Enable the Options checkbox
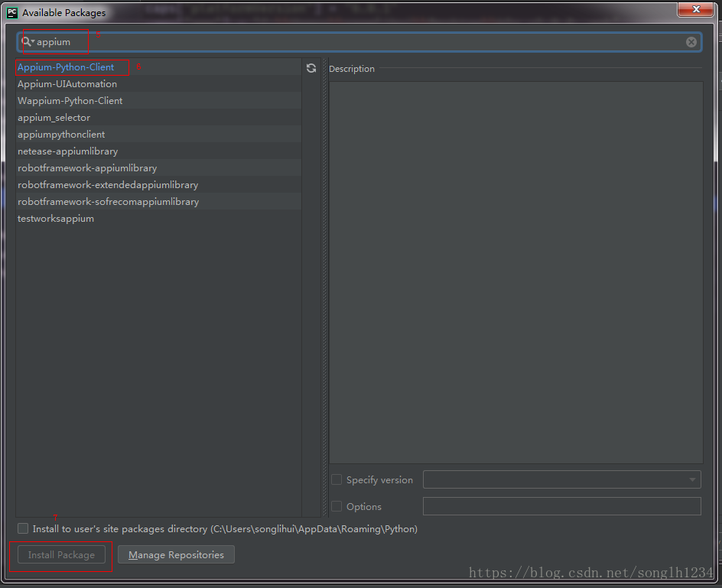The image size is (722, 588). point(337,506)
